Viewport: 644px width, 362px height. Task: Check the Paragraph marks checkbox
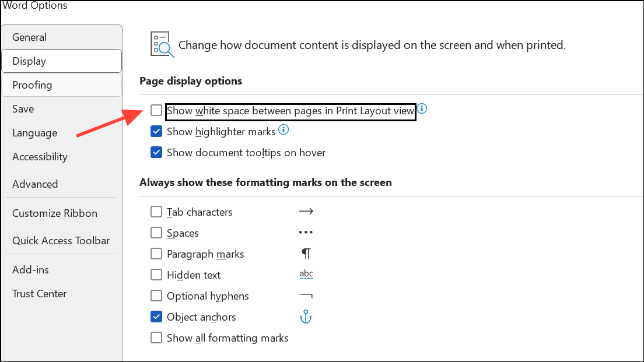pyautogui.click(x=156, y=254)
